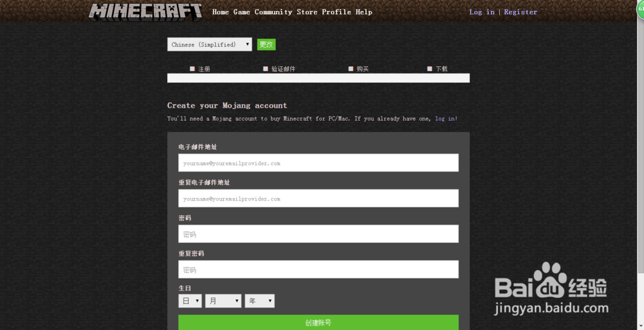Focus the 重复密码 field

pyautogui.click(x=318, y=269)
